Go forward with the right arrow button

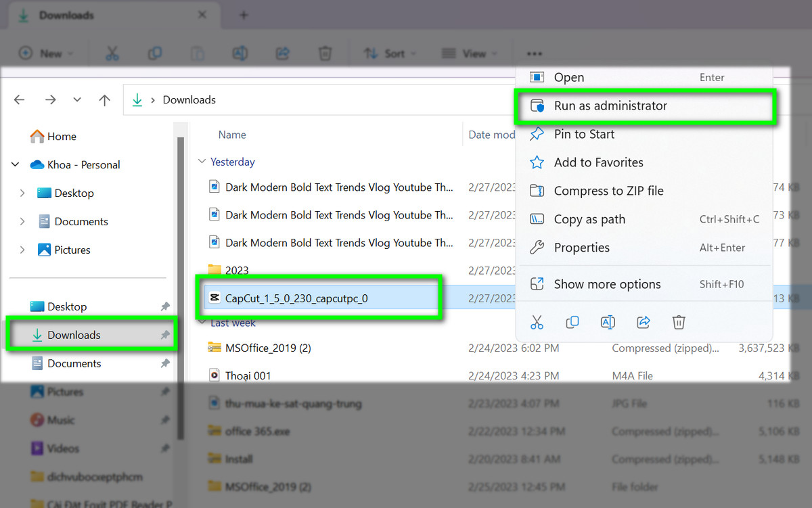point(50,100)
